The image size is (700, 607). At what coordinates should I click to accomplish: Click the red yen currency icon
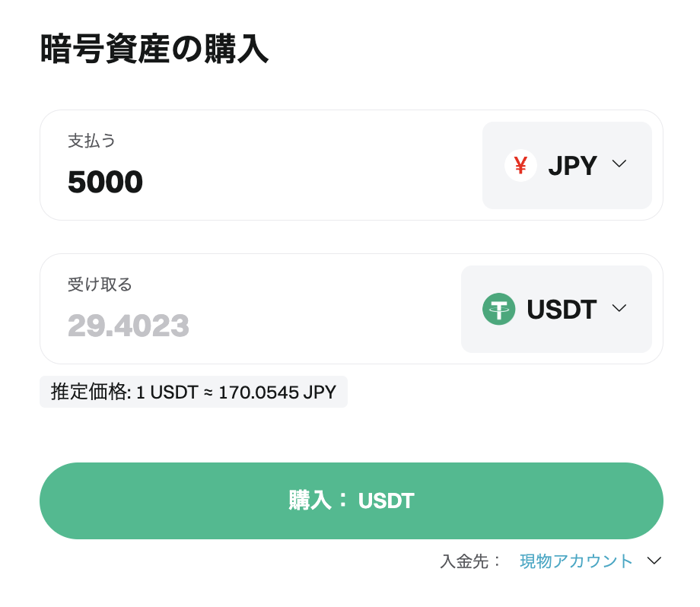pos(520,165)
